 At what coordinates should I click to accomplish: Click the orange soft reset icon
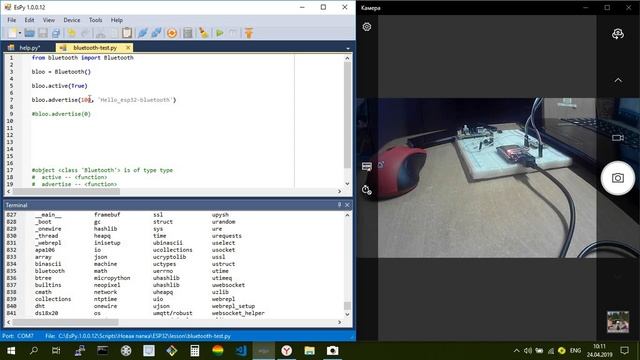pyautogui.click(x=172, y=33)
